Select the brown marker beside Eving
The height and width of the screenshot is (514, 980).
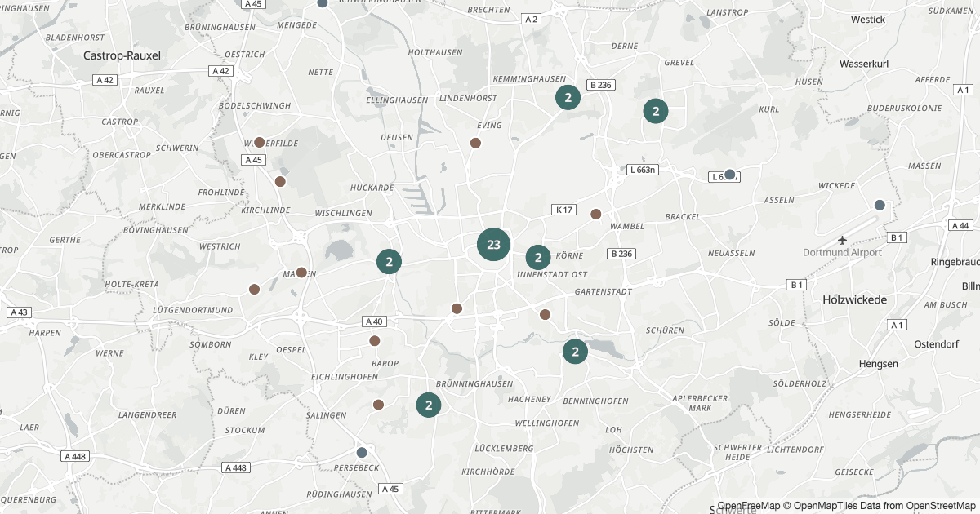476,143
